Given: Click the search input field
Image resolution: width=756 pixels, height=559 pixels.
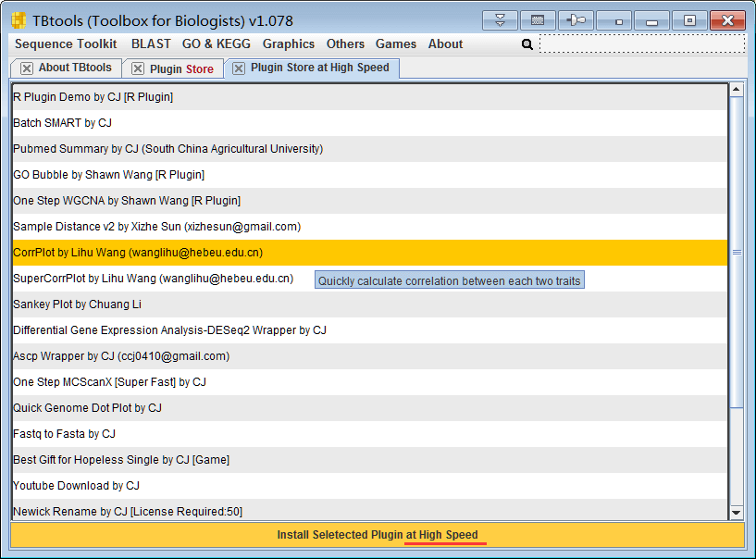Looking at the screenshot, I should (x=642, y=43).
